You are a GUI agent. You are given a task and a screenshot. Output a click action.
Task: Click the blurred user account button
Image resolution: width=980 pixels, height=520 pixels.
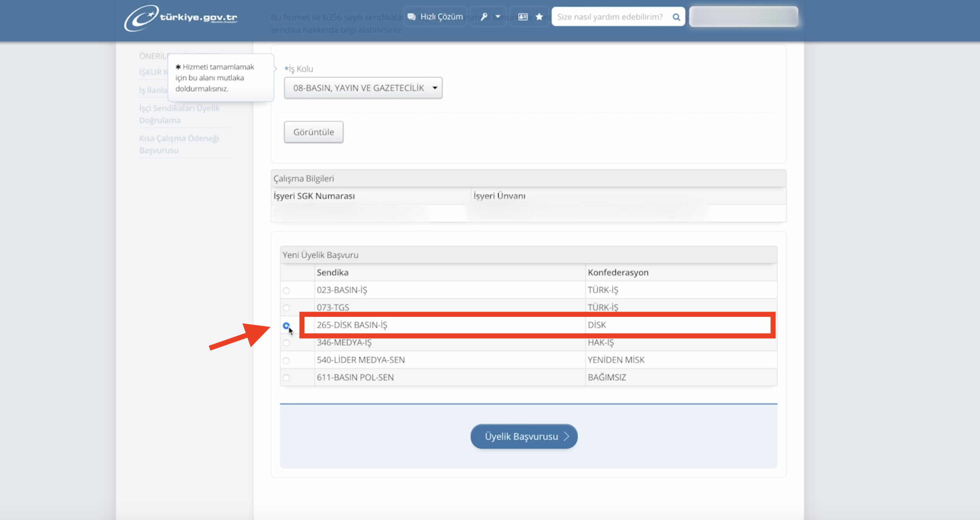coord(744,16)
